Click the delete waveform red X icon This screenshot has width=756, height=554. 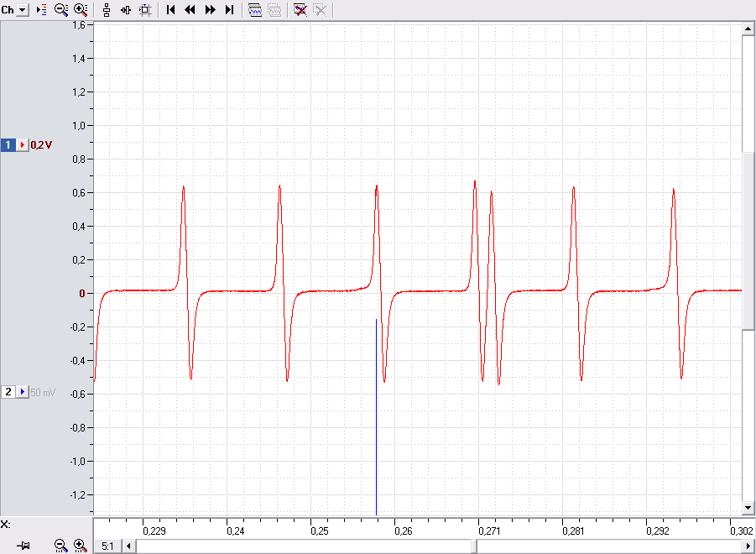300,9
